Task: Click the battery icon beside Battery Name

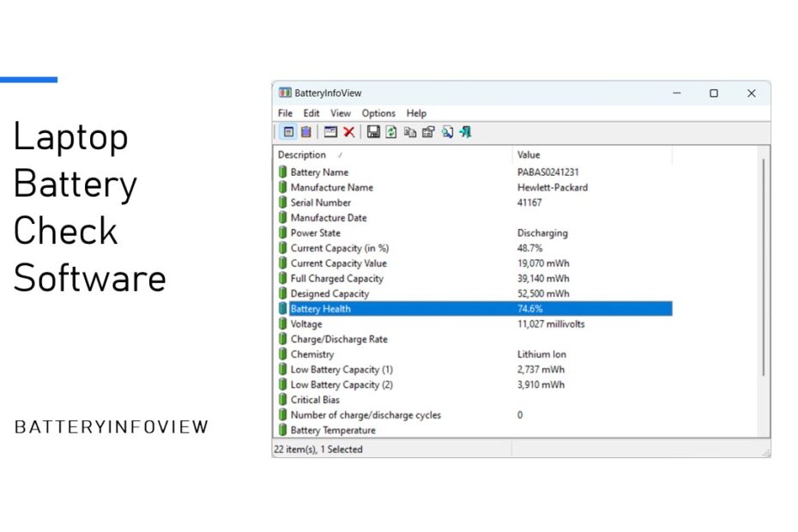Action: [282, 172]
